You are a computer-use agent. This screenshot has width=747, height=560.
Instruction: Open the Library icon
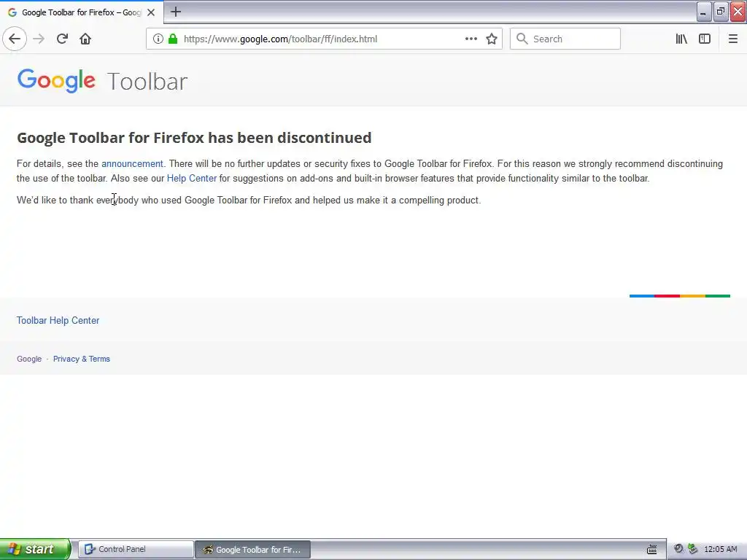(x=681, y=39)
